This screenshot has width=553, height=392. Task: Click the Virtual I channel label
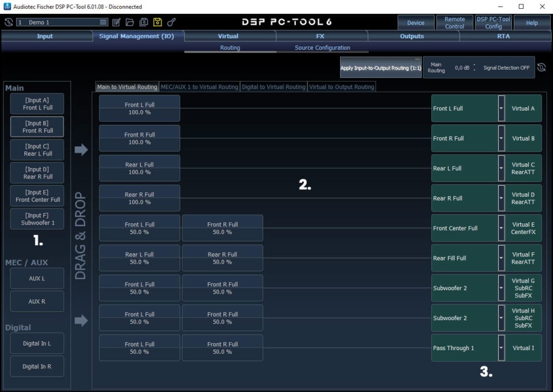[523, 348]
